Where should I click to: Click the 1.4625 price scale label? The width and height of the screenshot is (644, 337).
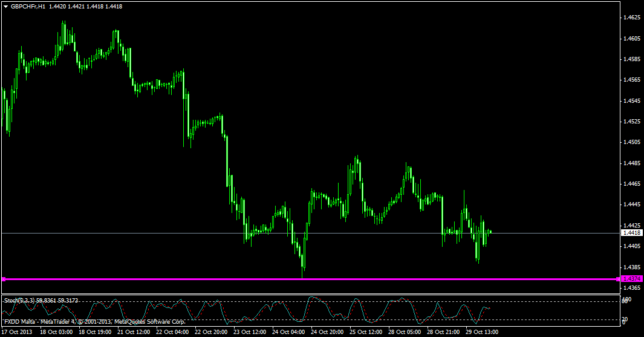point(632,18)
